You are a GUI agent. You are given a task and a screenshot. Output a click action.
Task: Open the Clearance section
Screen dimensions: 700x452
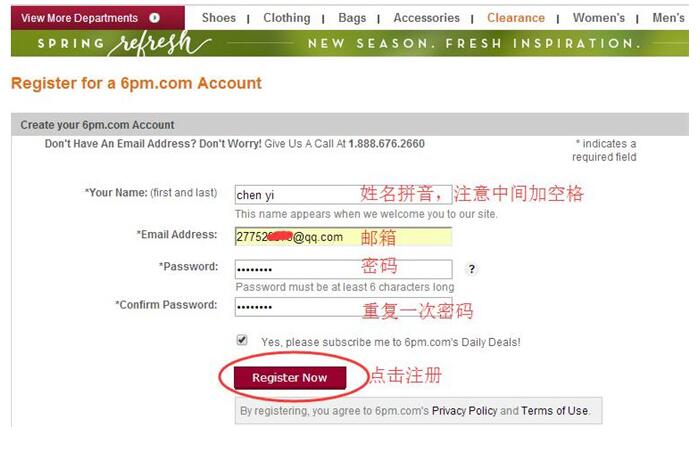(516, 18)
